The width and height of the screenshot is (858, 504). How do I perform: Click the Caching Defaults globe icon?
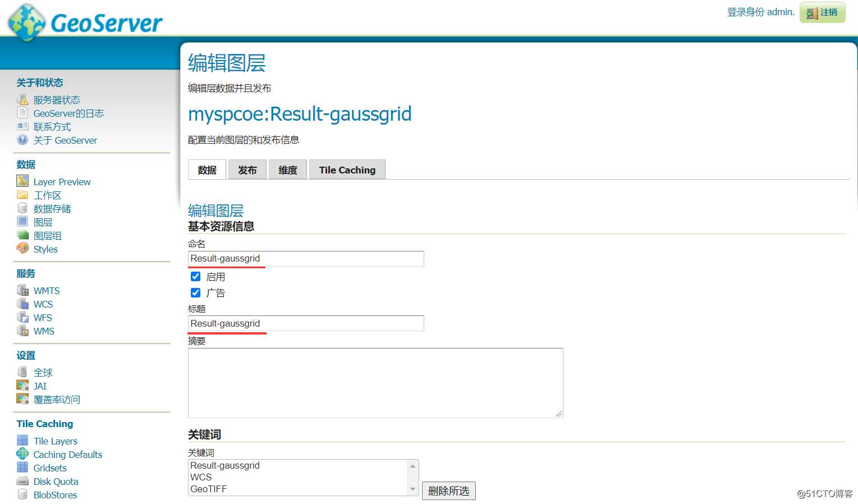tap(22, 453)
